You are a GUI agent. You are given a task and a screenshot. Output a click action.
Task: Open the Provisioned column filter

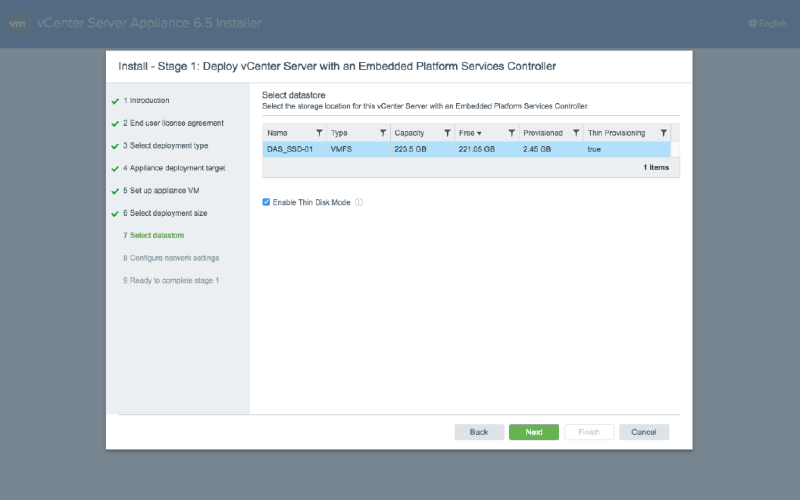point(575,133)
